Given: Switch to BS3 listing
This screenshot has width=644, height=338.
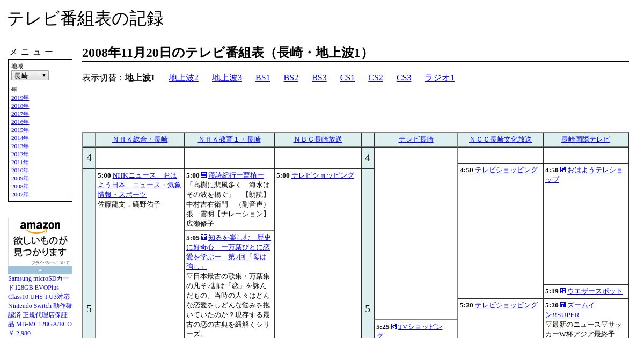Looking at the screenshot, I should click(x=319, y=78).
